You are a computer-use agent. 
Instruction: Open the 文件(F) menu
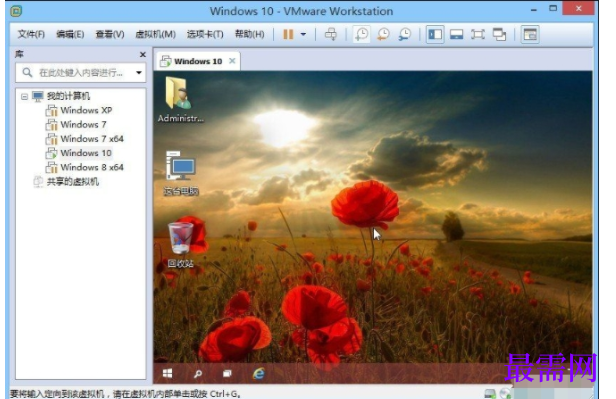(x=31, y=34)
